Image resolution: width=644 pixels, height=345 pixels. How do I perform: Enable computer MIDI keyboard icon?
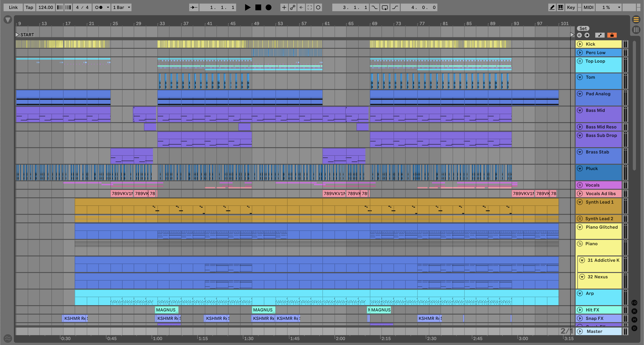pos(561,7)
